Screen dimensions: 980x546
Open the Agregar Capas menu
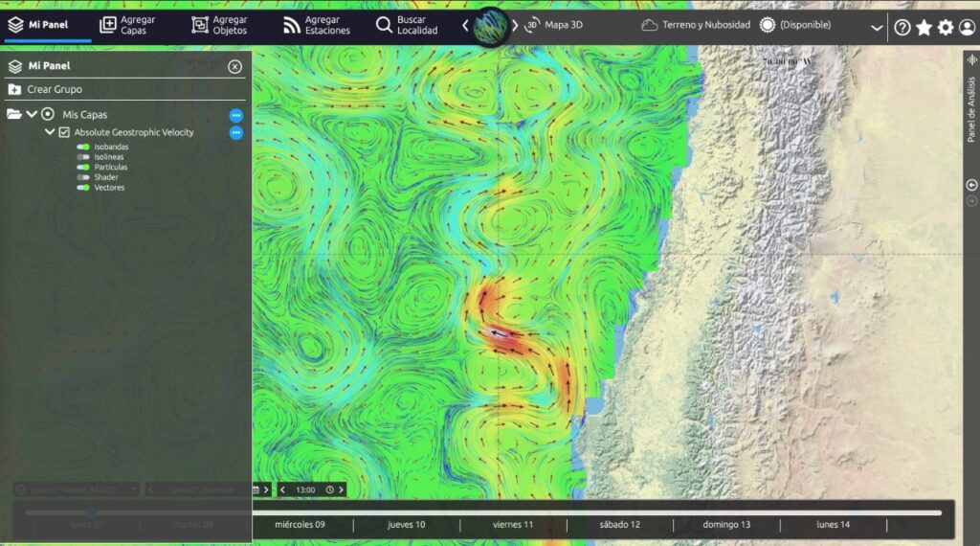tap(127, 26)
